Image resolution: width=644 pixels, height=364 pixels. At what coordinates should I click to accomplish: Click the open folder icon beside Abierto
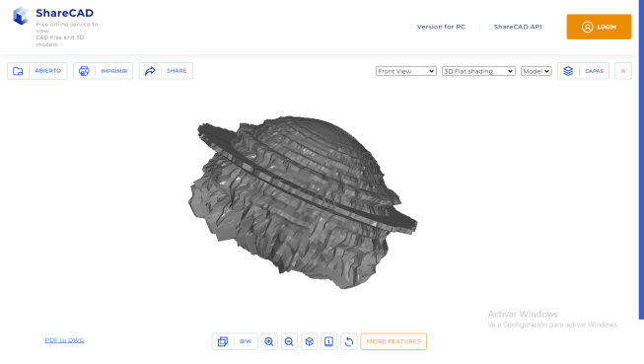[18, 71]
